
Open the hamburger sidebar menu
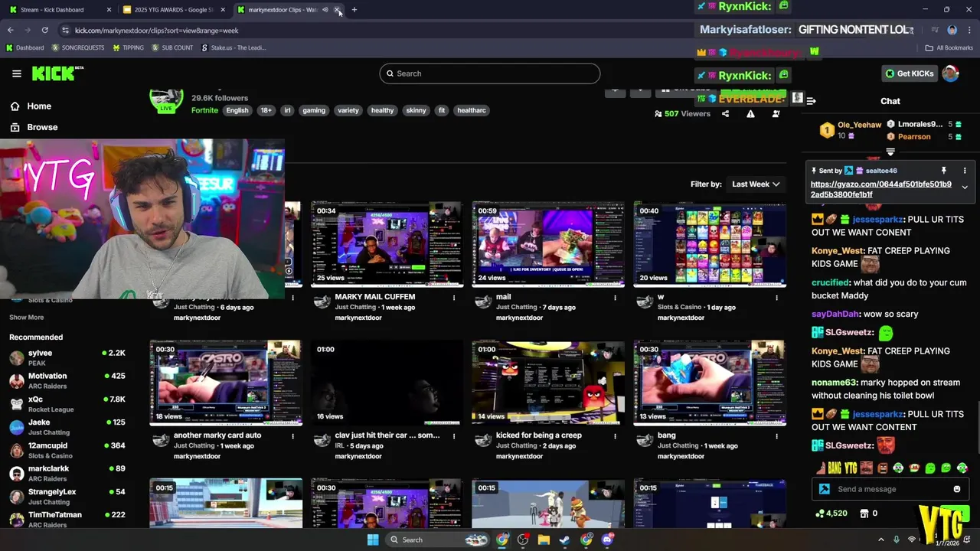pos(17,73)
